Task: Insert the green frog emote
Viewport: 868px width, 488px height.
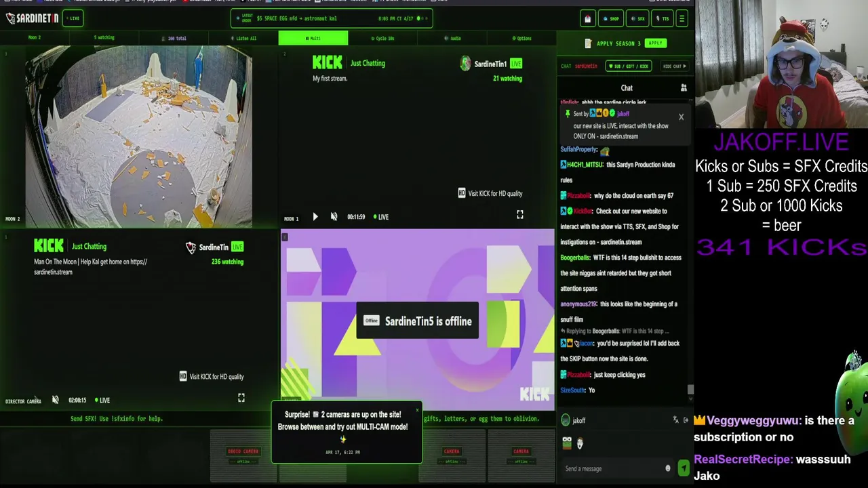Action: point(567,443)
